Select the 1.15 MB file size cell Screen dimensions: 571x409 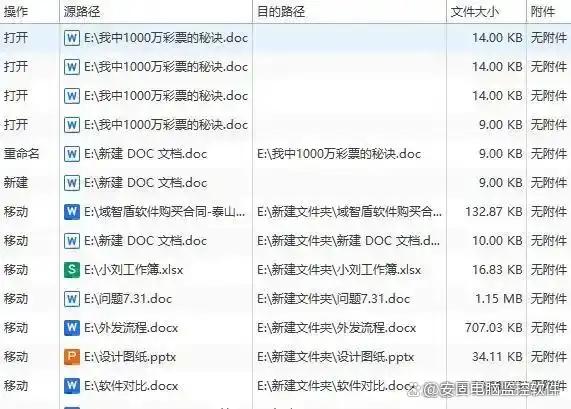(x=499, y=299)
